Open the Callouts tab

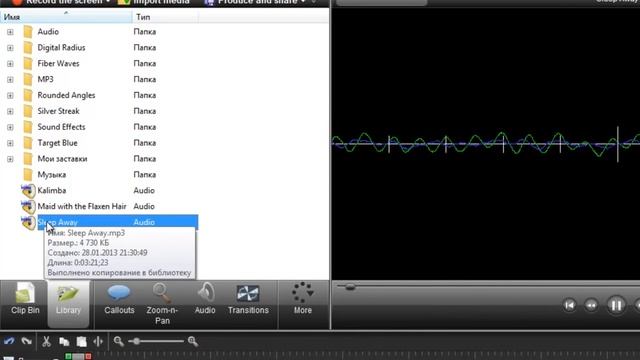pos(119,300)
